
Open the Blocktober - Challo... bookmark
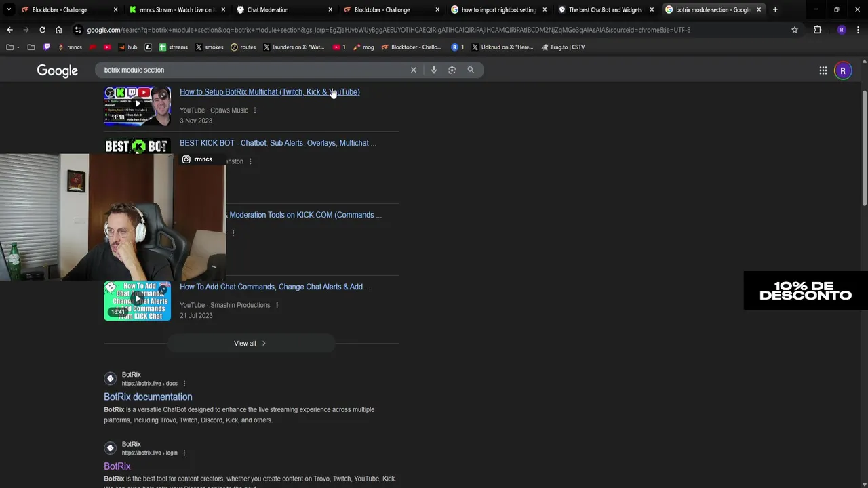pos(411,47)
